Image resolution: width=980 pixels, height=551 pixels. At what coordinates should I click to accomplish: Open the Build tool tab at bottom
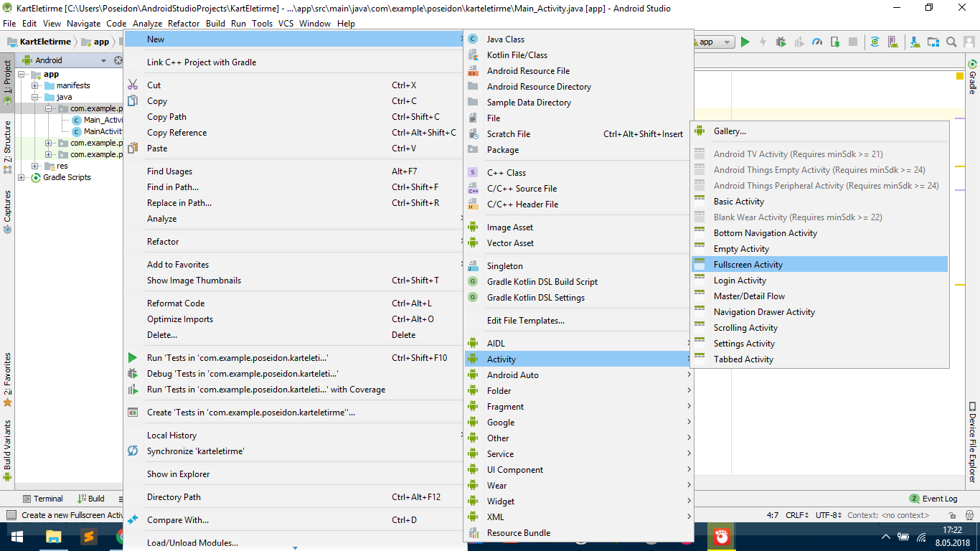pos(91,499)
